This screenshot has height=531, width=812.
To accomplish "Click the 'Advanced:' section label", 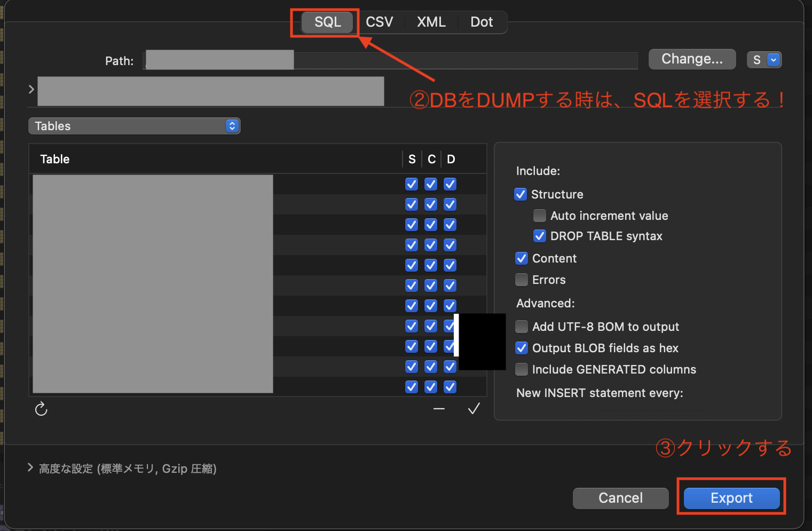I will coord(546,303).
